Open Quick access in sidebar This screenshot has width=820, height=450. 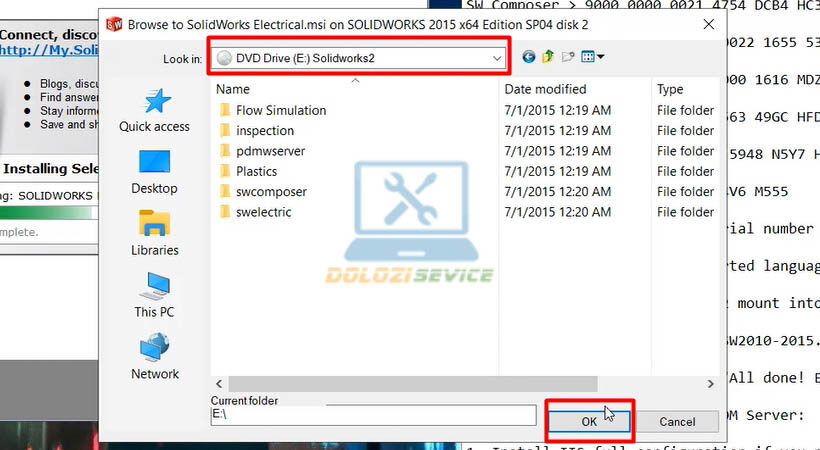click(x=154, y=110)
